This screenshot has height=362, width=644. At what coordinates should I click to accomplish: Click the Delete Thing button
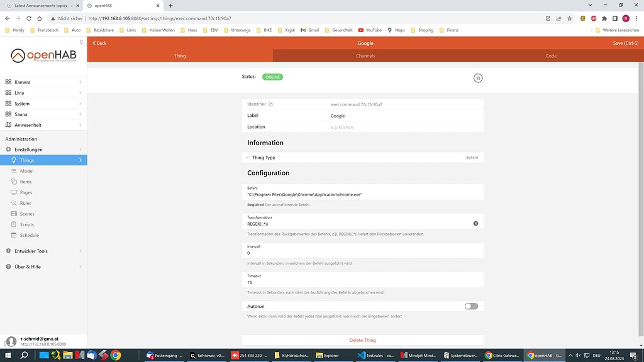[x=363, y=340]
